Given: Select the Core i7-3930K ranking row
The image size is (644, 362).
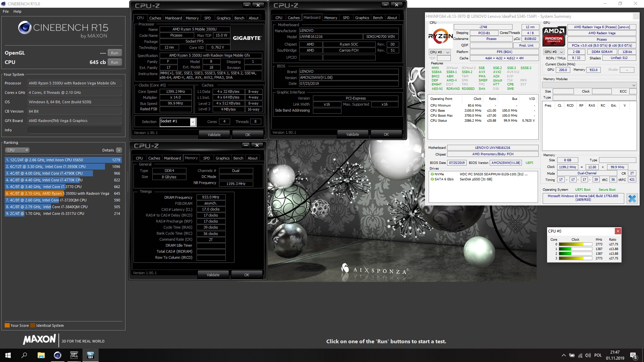Looking at the screenshot, I should click(x=63, y=167).
